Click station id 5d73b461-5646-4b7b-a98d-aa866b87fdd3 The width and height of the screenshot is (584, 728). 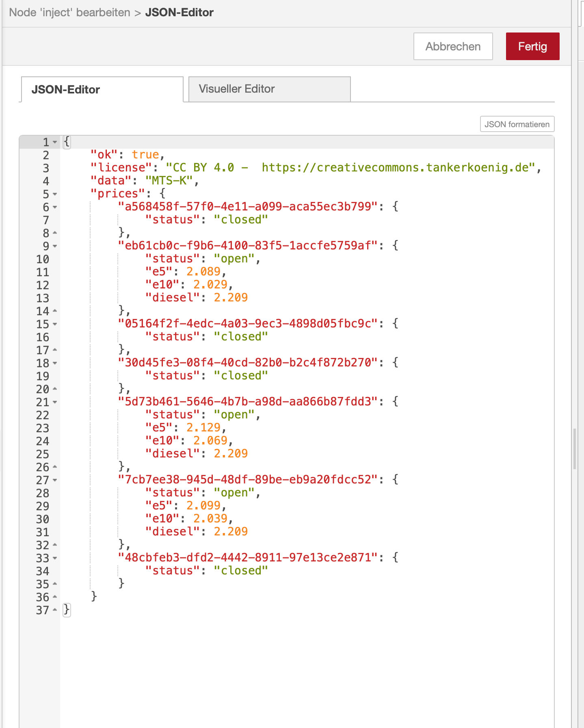(x=248, y=402)
